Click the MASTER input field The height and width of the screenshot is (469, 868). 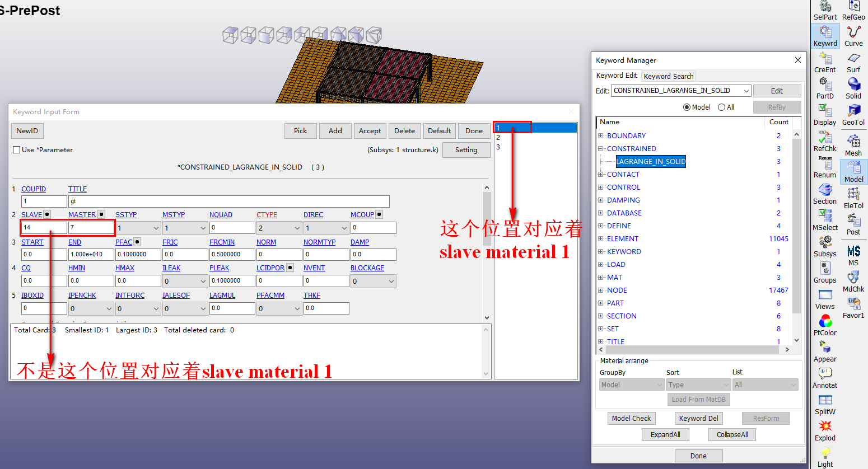tap(91, 228)
